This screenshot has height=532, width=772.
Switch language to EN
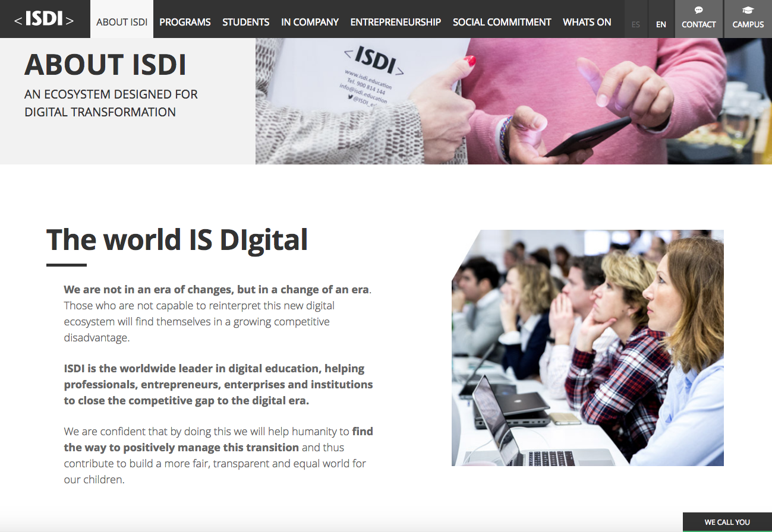click(x=661, y=24)
